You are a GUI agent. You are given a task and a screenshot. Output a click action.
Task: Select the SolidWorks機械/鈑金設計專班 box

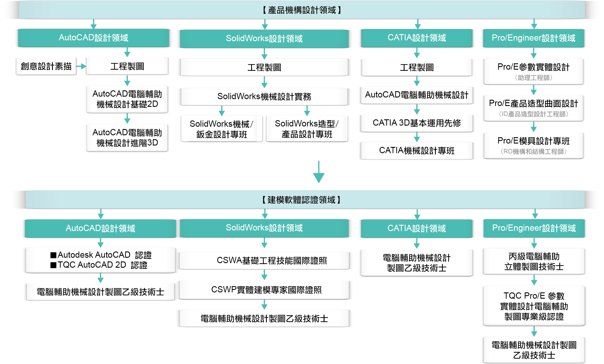(x=222, y=129)
